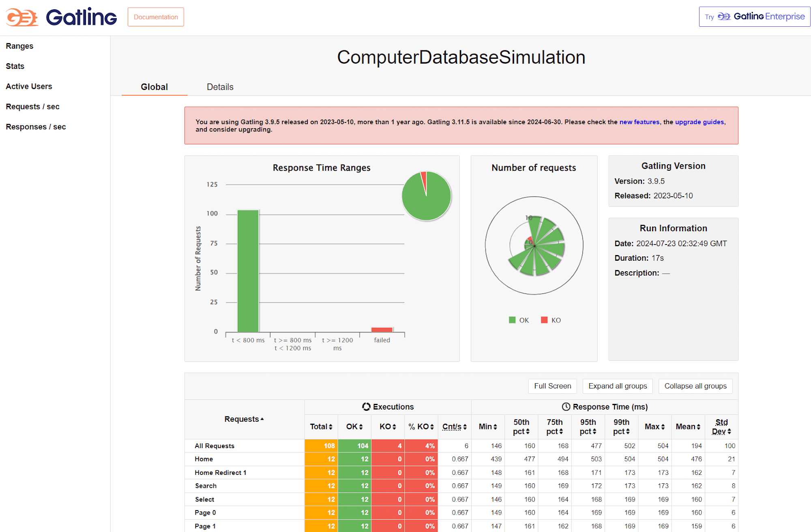Click All Requests KO cell 4
Screen dimensions: 811x532
(x=388, y=446)
